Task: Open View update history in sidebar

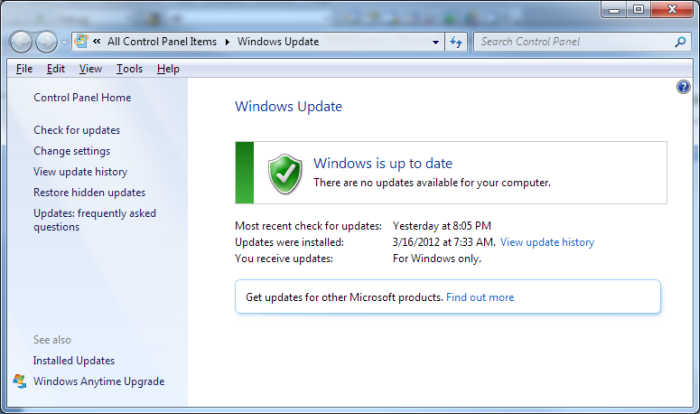Action: pyautogui.click(x=80, y=171)
